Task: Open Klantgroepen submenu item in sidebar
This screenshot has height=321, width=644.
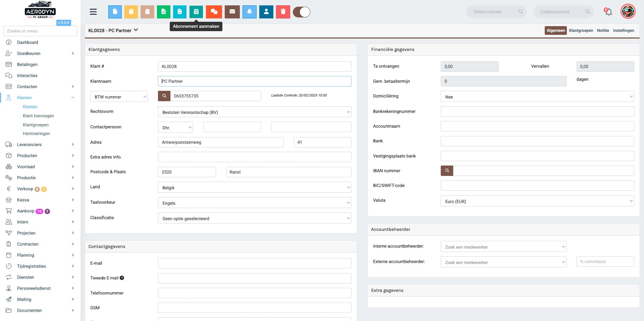Action: point(36,125)
